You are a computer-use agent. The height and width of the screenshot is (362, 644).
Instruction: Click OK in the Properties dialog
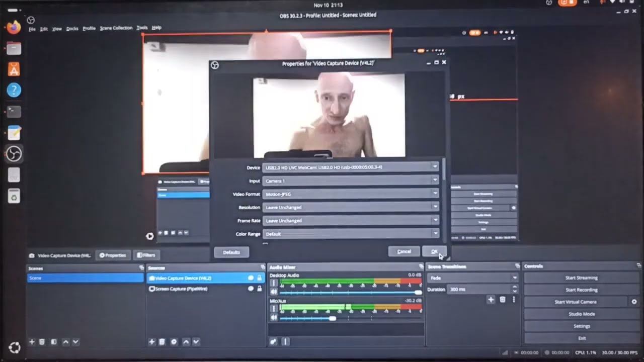[x=434, y=251]
